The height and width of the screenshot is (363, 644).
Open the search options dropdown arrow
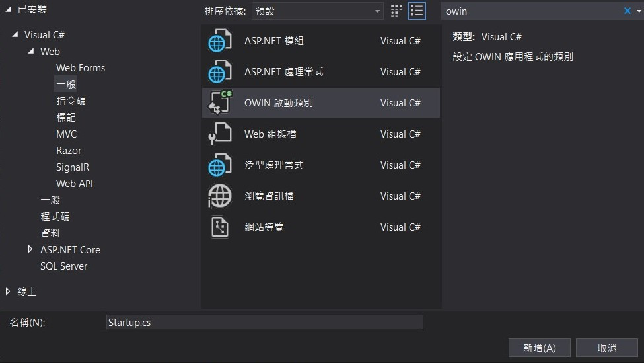click(x=639, y=11)
